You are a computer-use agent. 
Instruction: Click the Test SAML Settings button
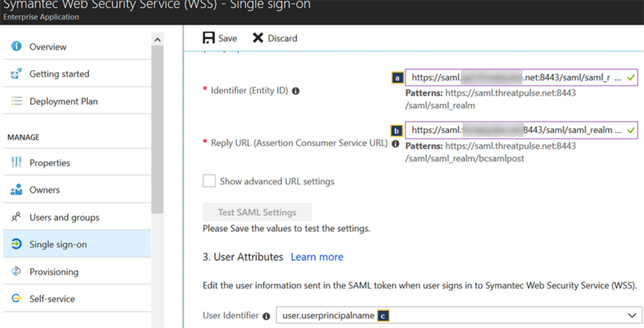tap(257, 212)
